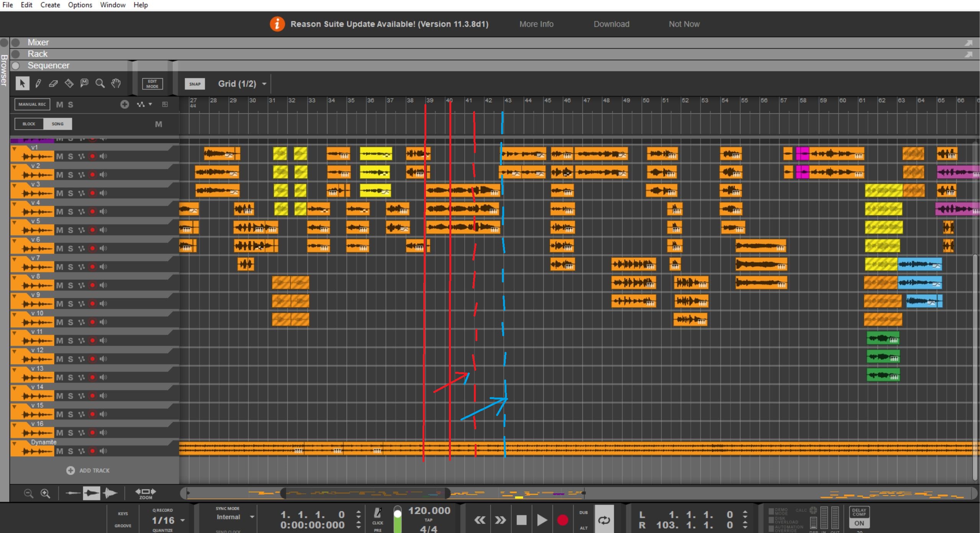
Task: Click the horizontal sequencer scrollbar handle
Action: [x=366, y=493]
